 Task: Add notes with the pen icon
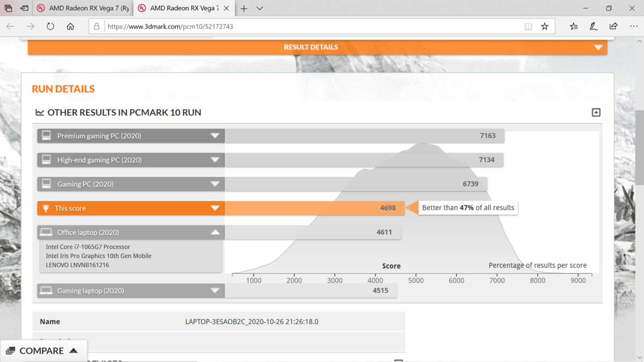pos(594,26)
